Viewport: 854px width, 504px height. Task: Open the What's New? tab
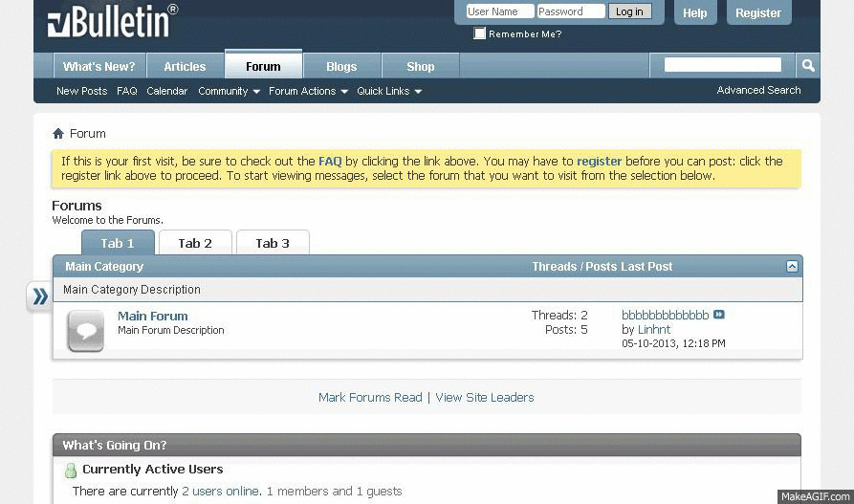99,67
